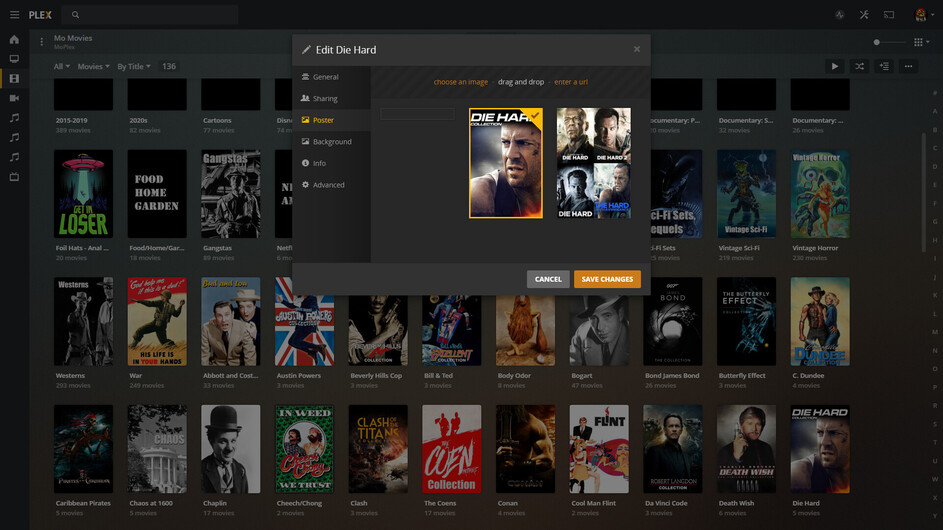Image resolution: width=943 pixels, height=530 pixels.
Task: Adjust the poster size slider handle
Action: tap(877, 42)
